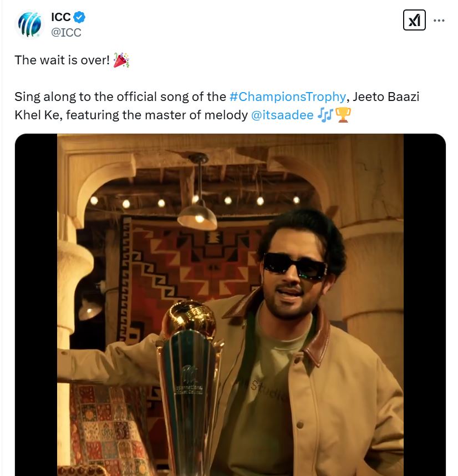Click the 'Jeeto Baazi' text in the post
Image resolution: width=458 pixels, height=476 pixels.
tap(386, 97)
